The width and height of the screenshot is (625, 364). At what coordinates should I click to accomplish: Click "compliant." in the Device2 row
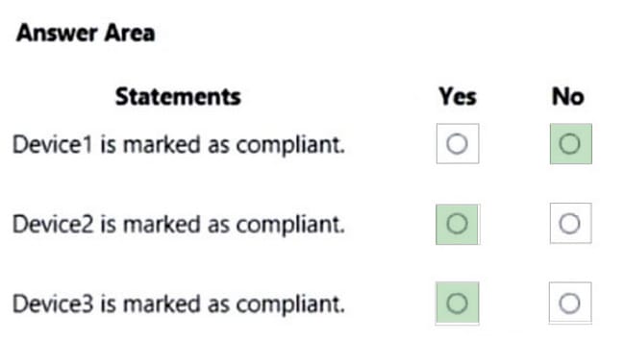(x=290, y=225)
